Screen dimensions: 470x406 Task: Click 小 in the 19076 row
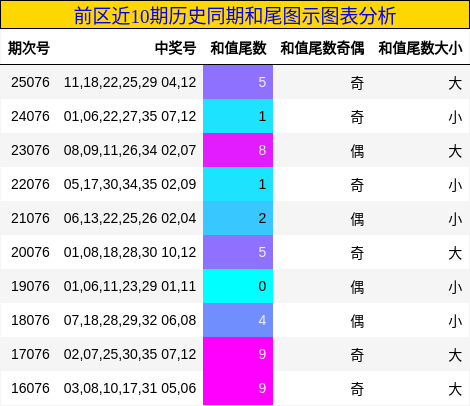coord(455,287)
